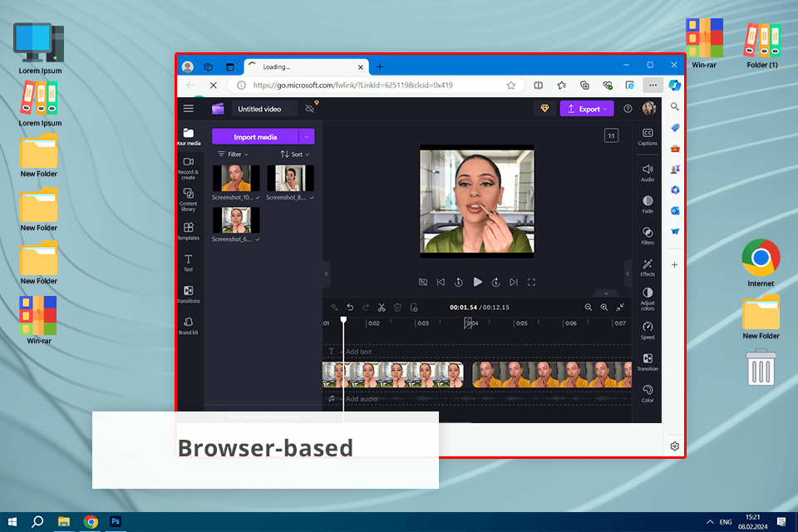Viewport: 798px width, 532px height.
Task: Select the first clip on the timeline
Action: click(x=393, y=375)
